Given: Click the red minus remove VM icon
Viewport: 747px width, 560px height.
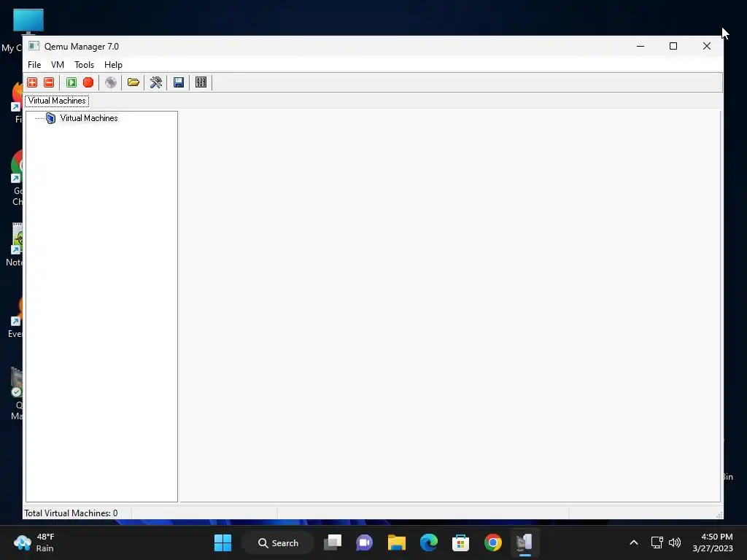Looking at the screenshot, I should [49, 82].
